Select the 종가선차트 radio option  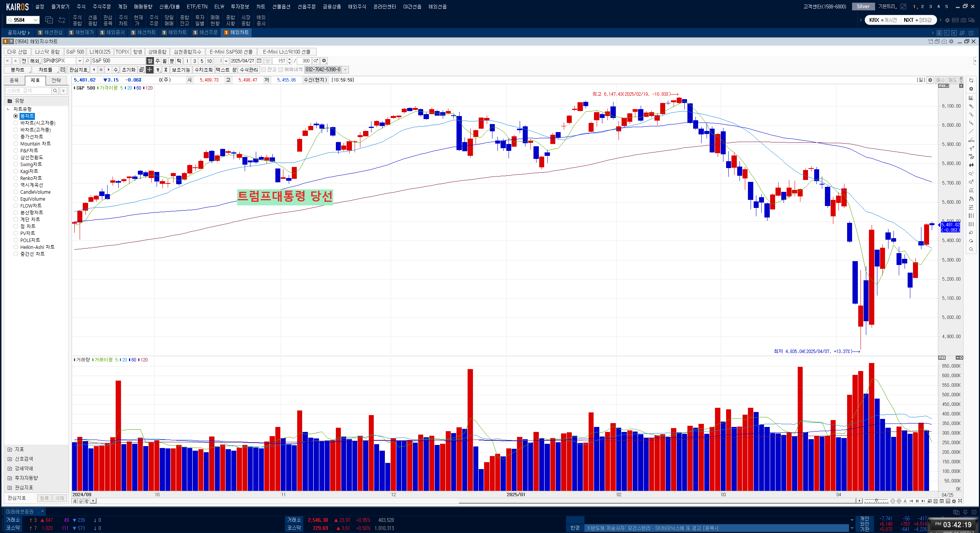[16, 137]
